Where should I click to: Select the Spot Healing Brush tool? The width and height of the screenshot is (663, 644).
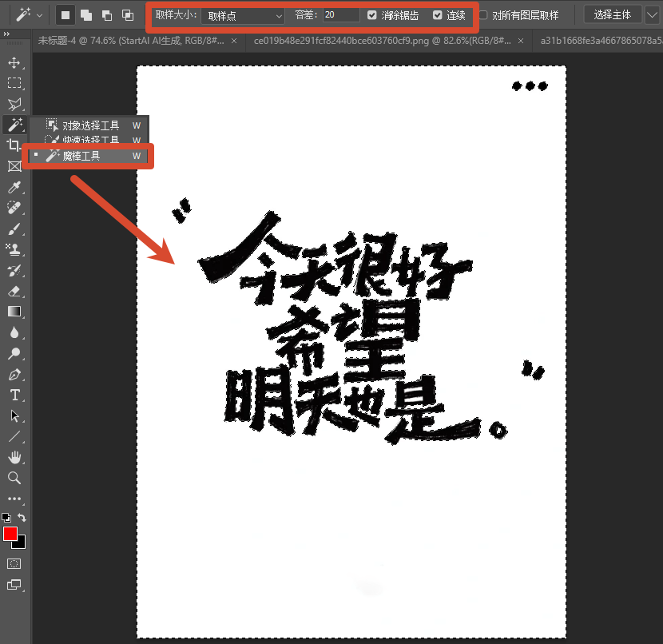[14, 208]
